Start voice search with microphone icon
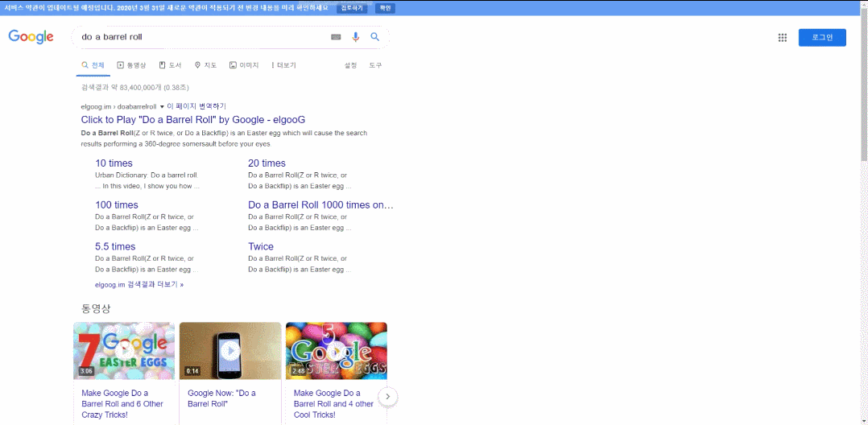Image resolution: width=868 pixels, height=425 pixels. pyautogui.click(x=355, y=37)
